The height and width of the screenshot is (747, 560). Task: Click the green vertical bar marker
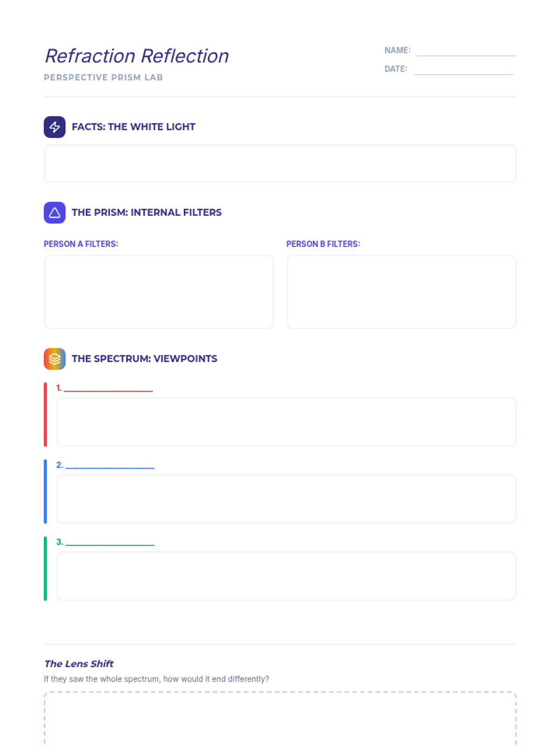(45, 569)
